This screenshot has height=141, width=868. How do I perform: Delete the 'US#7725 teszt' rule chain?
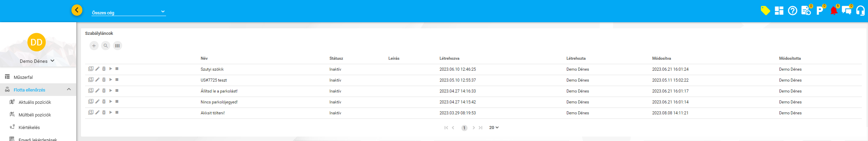pos(104,80)
